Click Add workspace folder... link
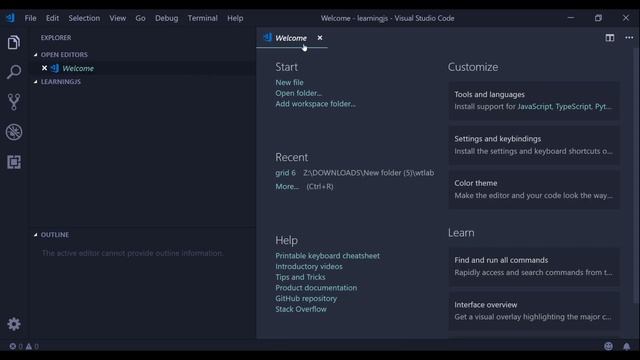 315,104
